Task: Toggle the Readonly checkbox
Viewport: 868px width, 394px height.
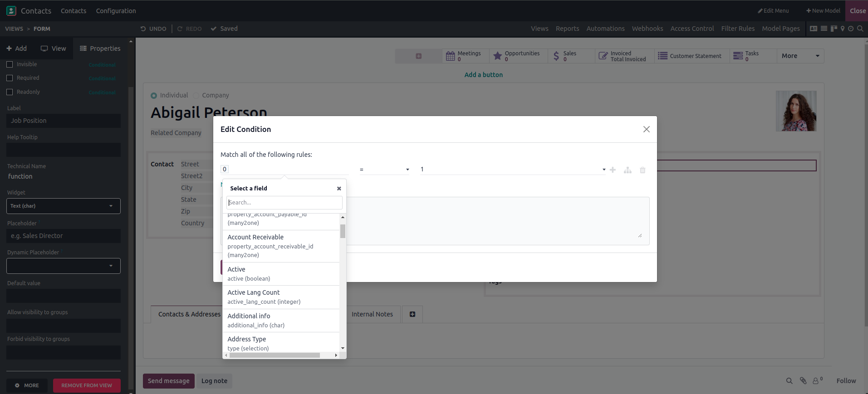Action: coord(10,92)
